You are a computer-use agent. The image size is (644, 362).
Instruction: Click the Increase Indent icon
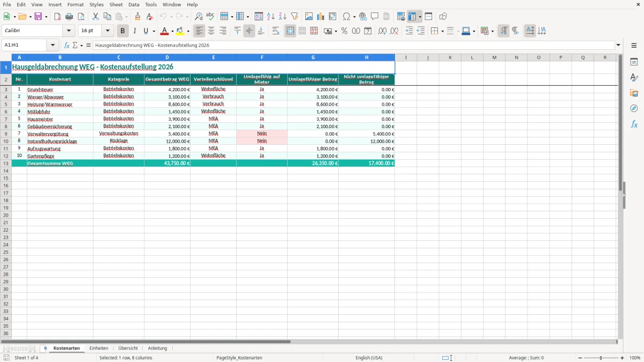coord(409,31)
